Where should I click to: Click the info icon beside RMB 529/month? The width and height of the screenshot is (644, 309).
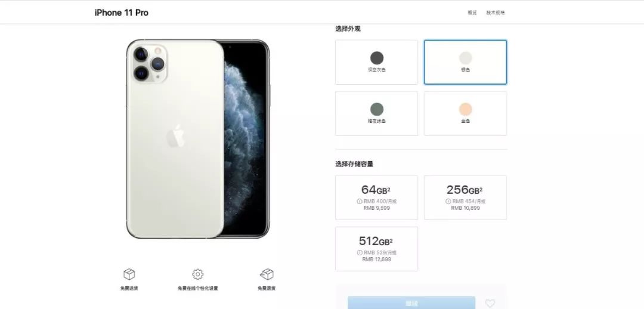pos(360,253)
